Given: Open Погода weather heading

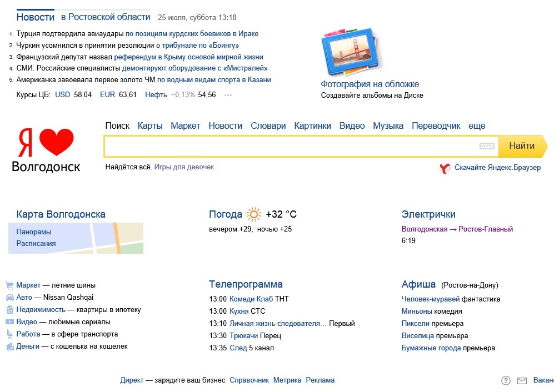Looking at the screenshot, I should (226, 214).
